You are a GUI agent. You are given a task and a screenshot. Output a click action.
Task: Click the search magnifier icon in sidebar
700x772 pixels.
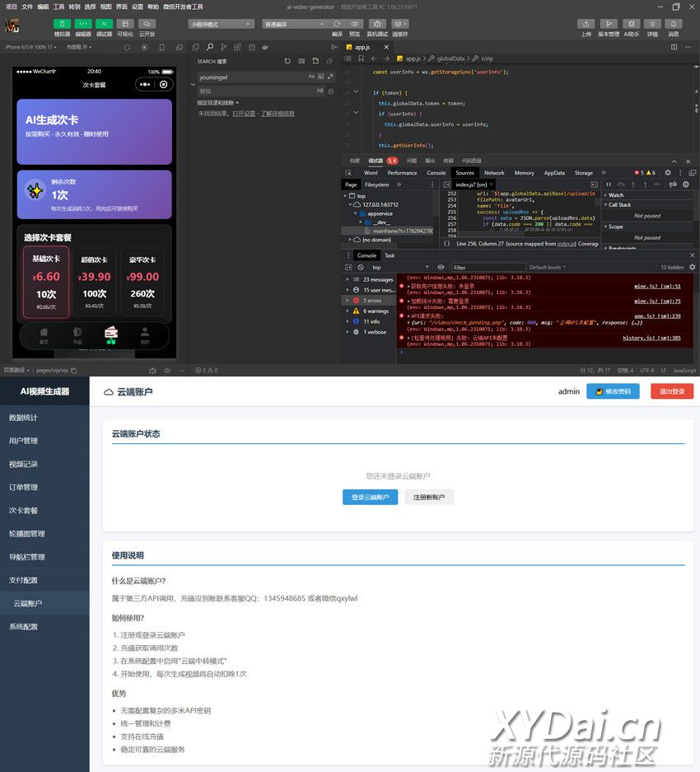[x=210, y=48]
